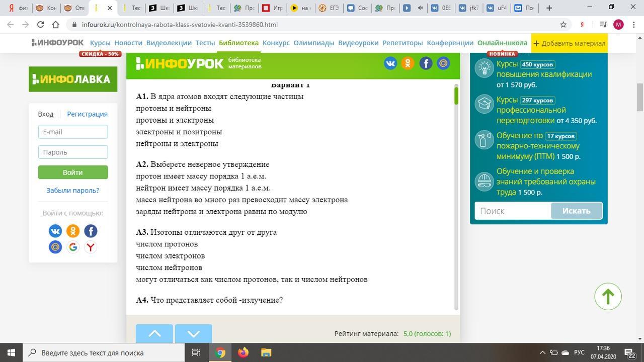Switch to the 'Поч' mail tab

(524, 8)
